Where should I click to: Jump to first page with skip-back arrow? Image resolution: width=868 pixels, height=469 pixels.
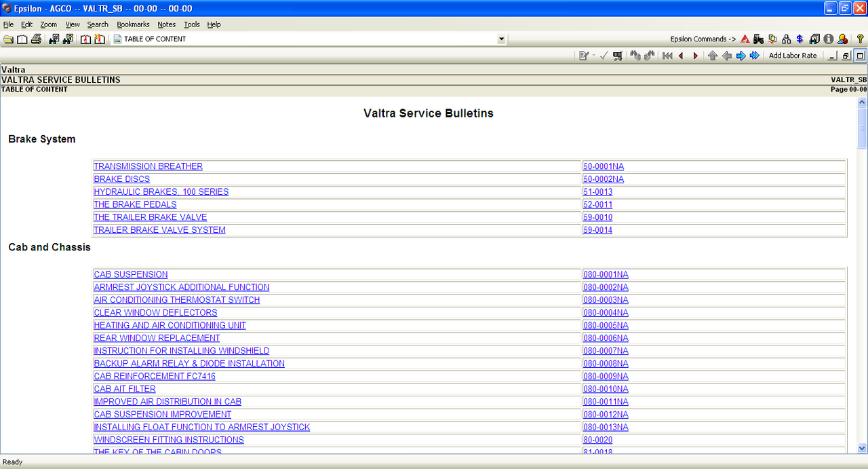click(667, 56)
